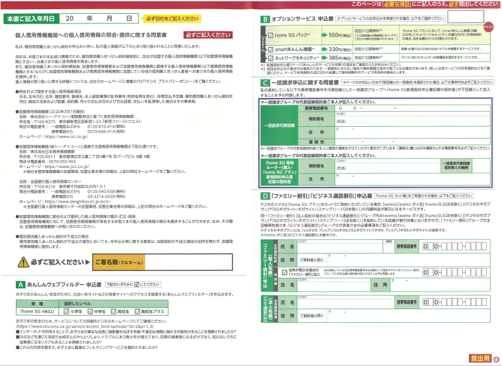
Task: Click the 「home 5G HR02」 device cell
Action: tap(37, 311)
